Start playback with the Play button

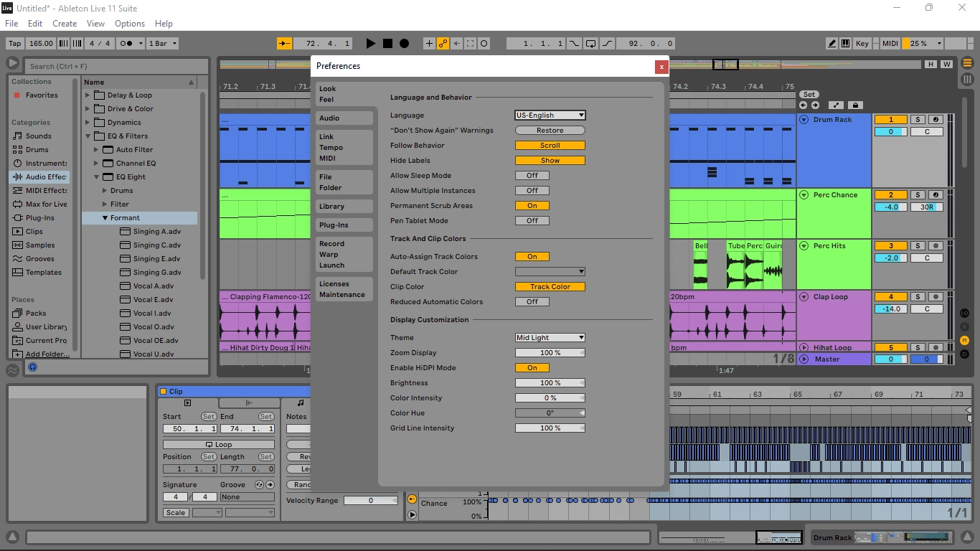coord(370,44)
